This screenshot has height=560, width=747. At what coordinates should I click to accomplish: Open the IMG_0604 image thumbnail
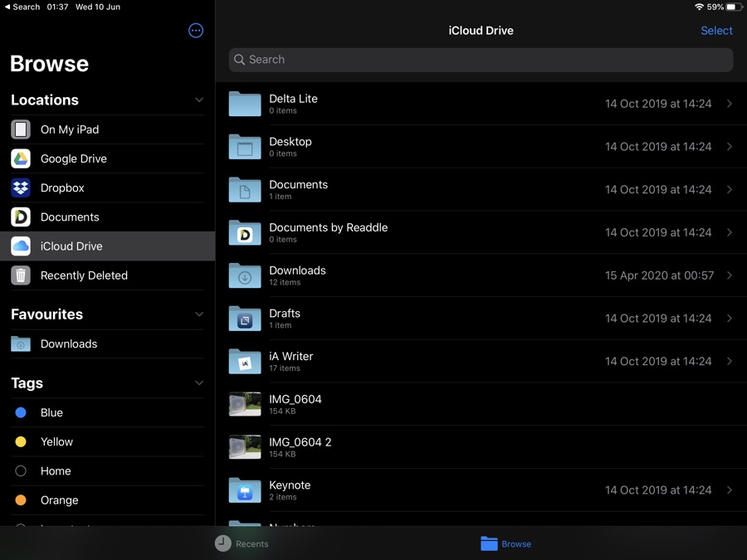[245, 404]
